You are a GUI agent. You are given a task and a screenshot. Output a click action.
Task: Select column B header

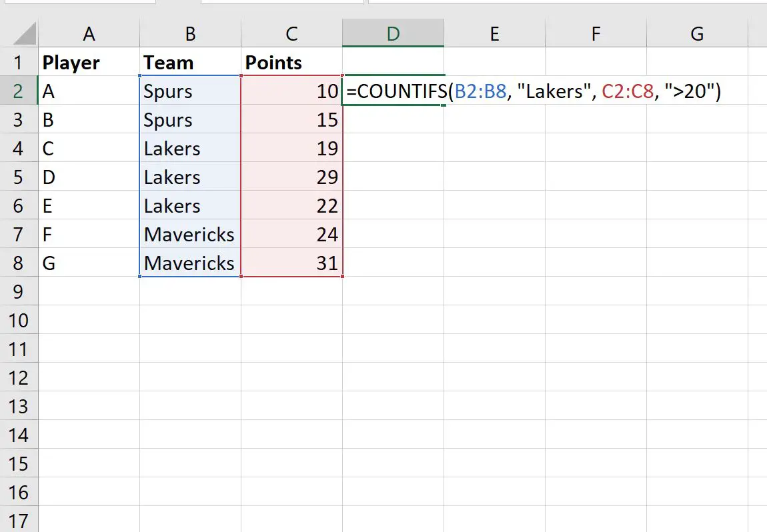point(190,34)
